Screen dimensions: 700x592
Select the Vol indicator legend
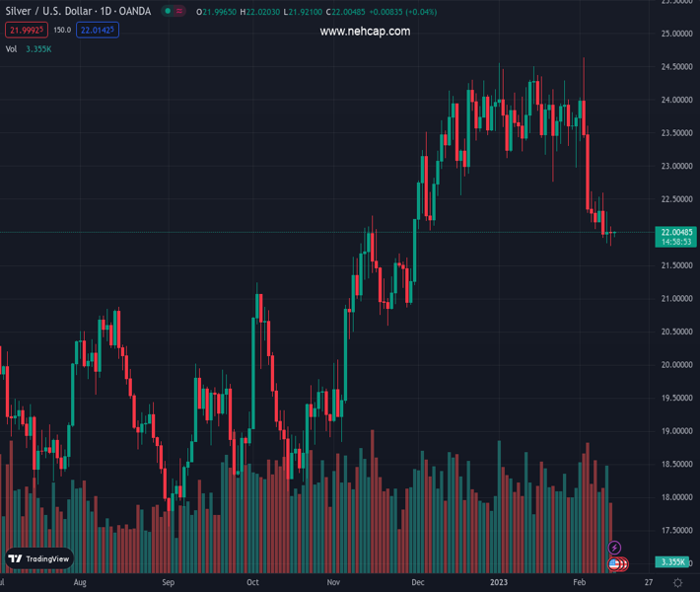[12, 48]
